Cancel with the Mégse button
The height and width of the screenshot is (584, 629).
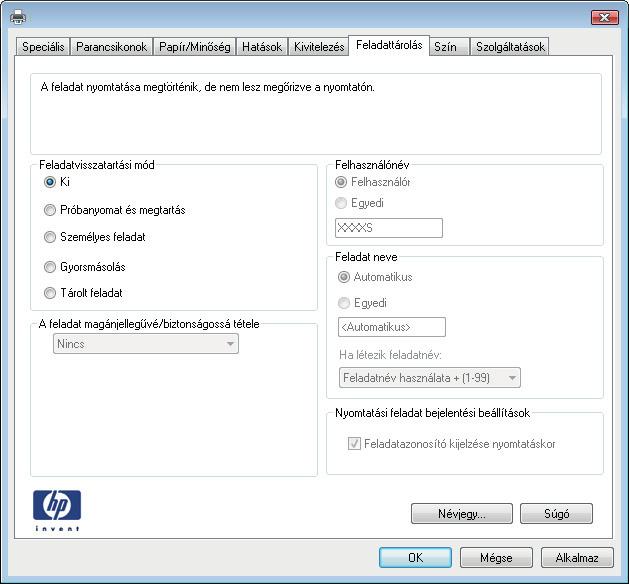coord(496,558)
